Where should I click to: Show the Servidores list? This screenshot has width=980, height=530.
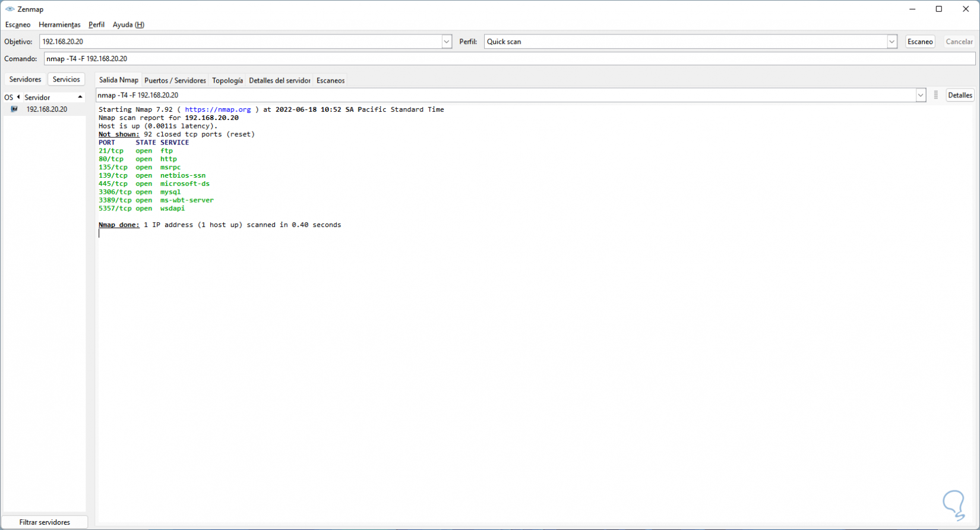(26, 79)
